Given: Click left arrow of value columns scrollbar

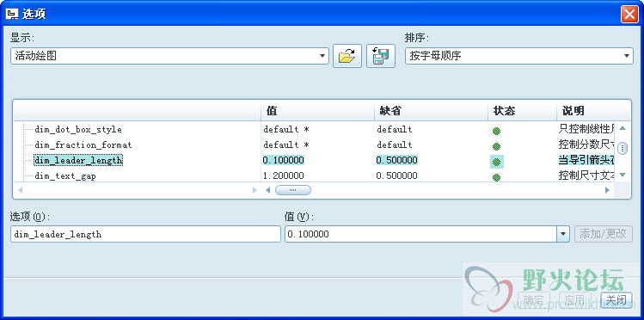Looking at the screenshot, I should [x=267, y=190].
